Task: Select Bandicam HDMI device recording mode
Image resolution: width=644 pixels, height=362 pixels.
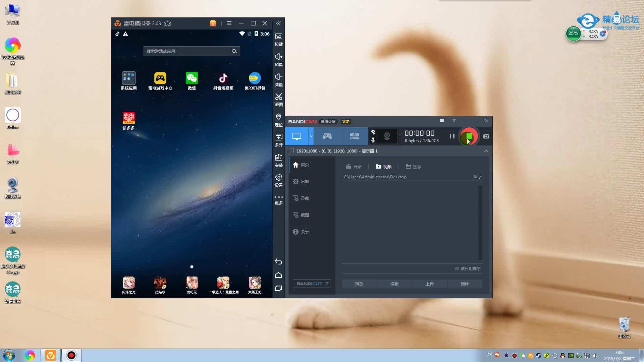Action: point(355,136)
